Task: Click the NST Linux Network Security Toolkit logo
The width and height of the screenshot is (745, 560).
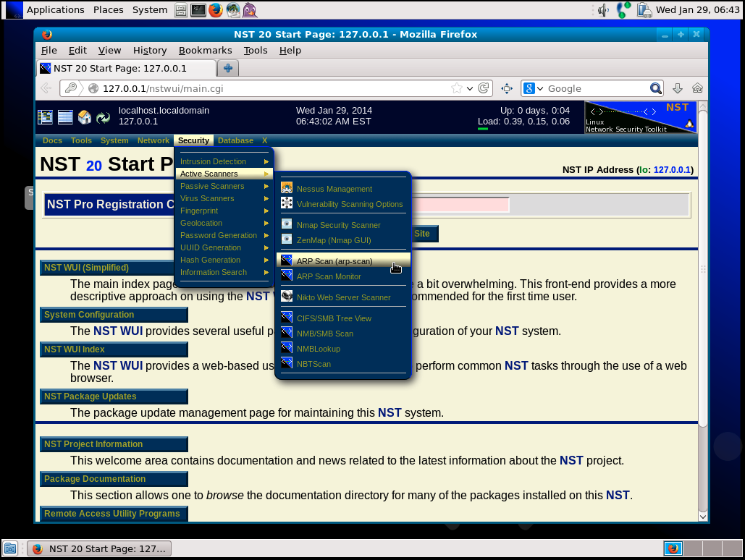Action: coord(640,116)
